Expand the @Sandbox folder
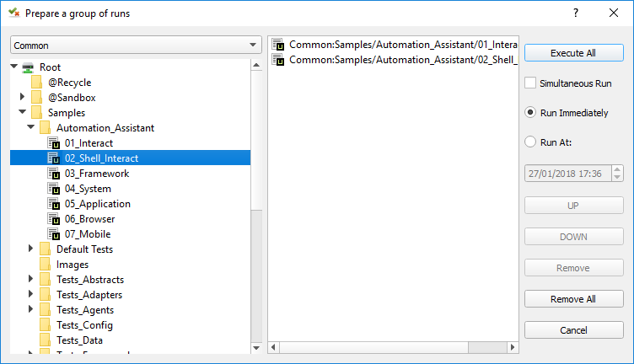The height and width of the screenshot is (364, 634). pos(22,96)
